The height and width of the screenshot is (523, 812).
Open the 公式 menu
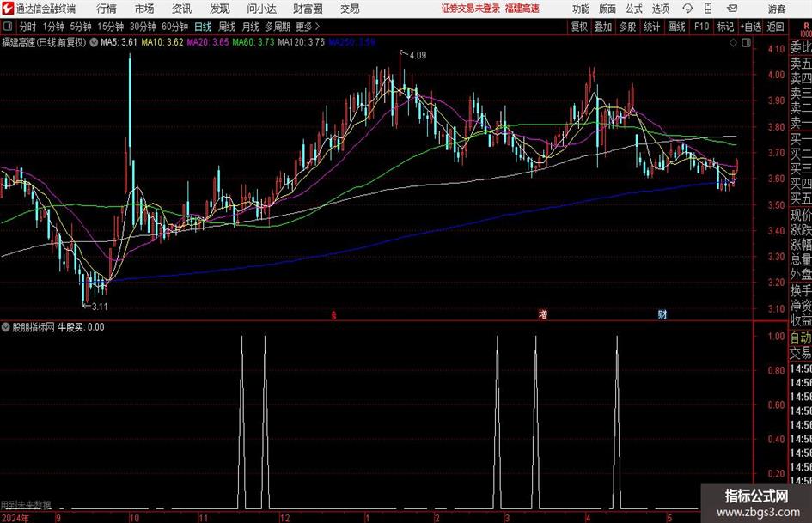tap(634, 9)
